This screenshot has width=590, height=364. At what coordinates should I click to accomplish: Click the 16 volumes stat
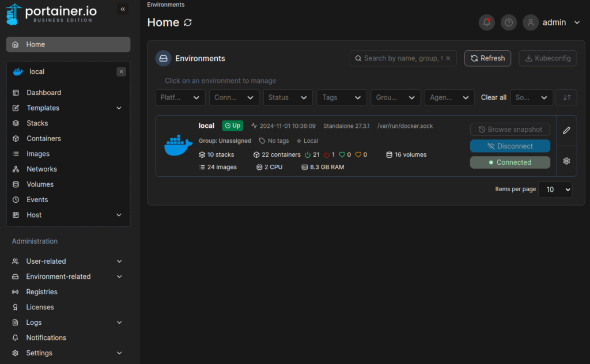(406, 154)
